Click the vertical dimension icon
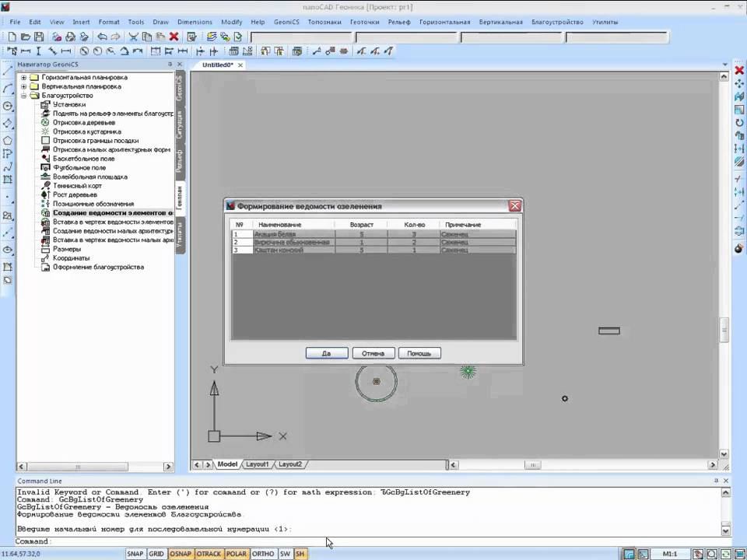The image size is (747, 560). coord(39,51)
